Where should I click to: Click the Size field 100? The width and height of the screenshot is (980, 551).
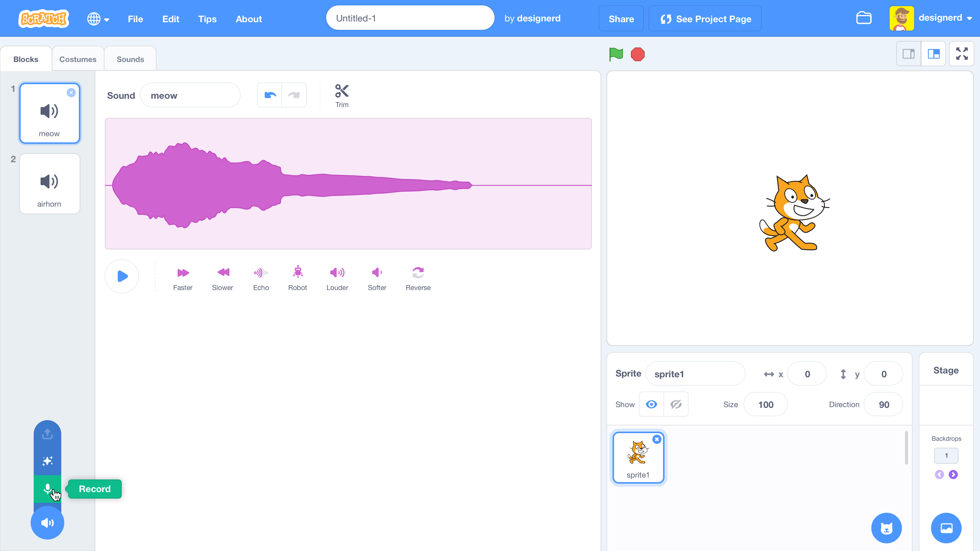point(766,404)
